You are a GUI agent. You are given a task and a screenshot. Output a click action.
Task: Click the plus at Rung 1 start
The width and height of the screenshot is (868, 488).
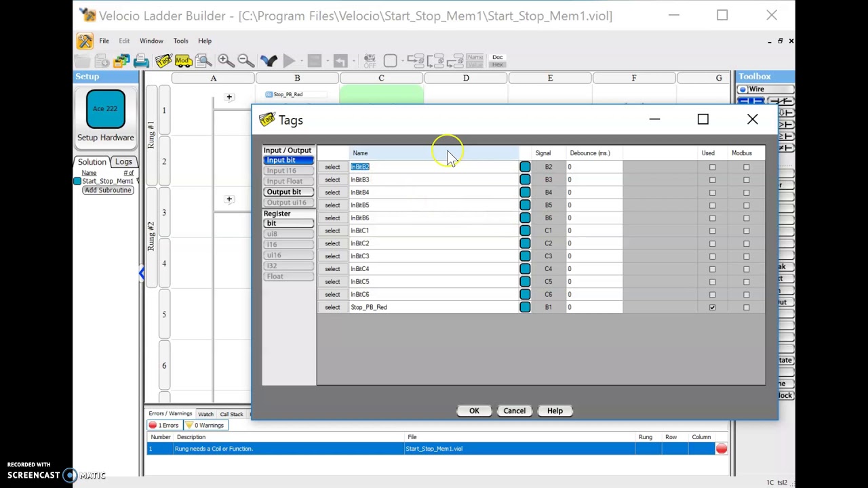coord(229,97)
